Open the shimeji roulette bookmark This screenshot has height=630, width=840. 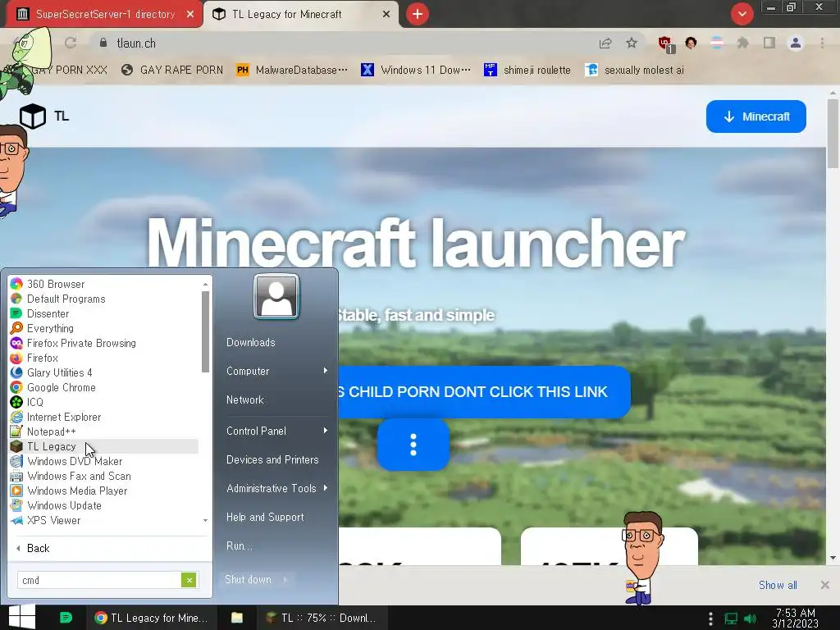click(527, 70)
